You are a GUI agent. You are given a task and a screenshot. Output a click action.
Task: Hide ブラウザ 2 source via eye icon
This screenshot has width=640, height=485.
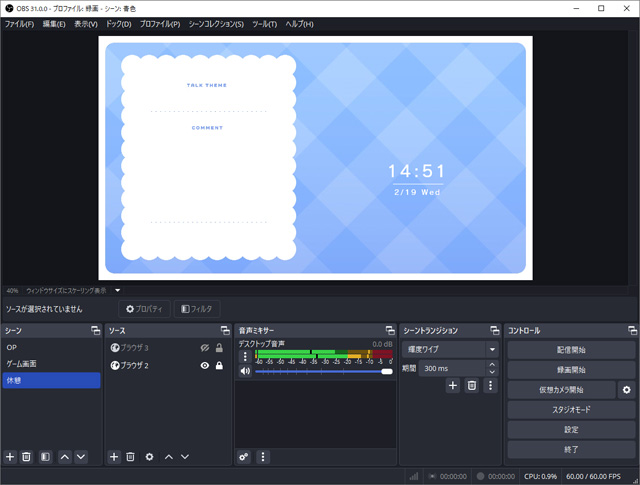[x=204, y=366]
